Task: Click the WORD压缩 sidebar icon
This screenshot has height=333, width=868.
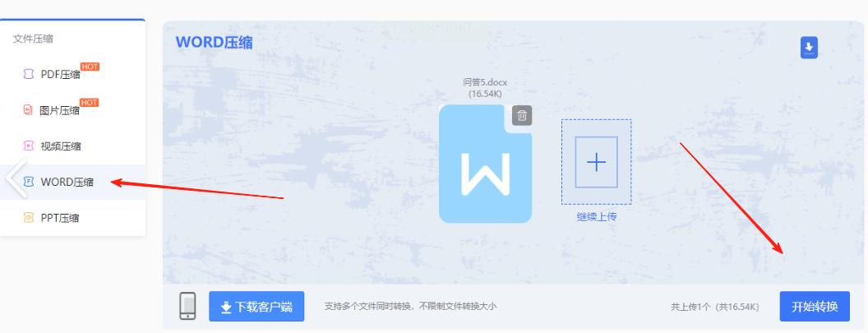Action: [x=28, y=182]
